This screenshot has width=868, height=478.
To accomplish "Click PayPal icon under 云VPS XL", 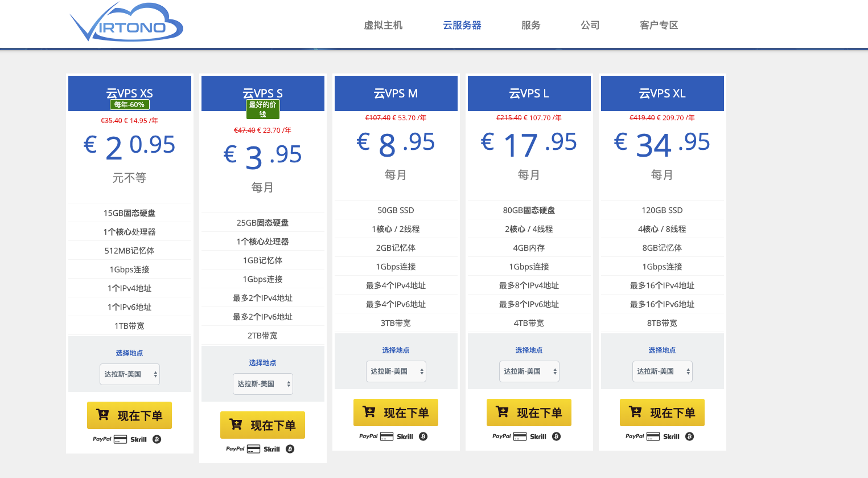I will point(635,436).
